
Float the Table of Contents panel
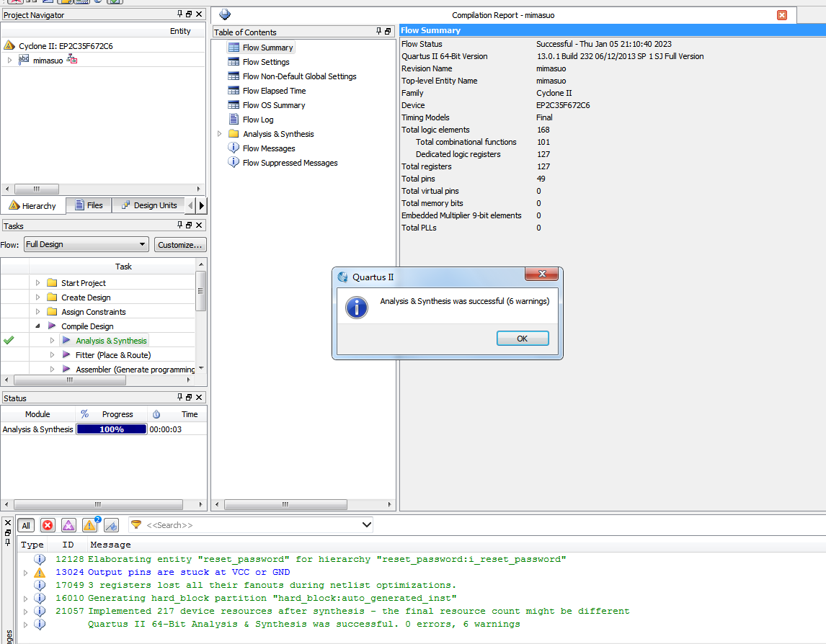click(388, 32)
